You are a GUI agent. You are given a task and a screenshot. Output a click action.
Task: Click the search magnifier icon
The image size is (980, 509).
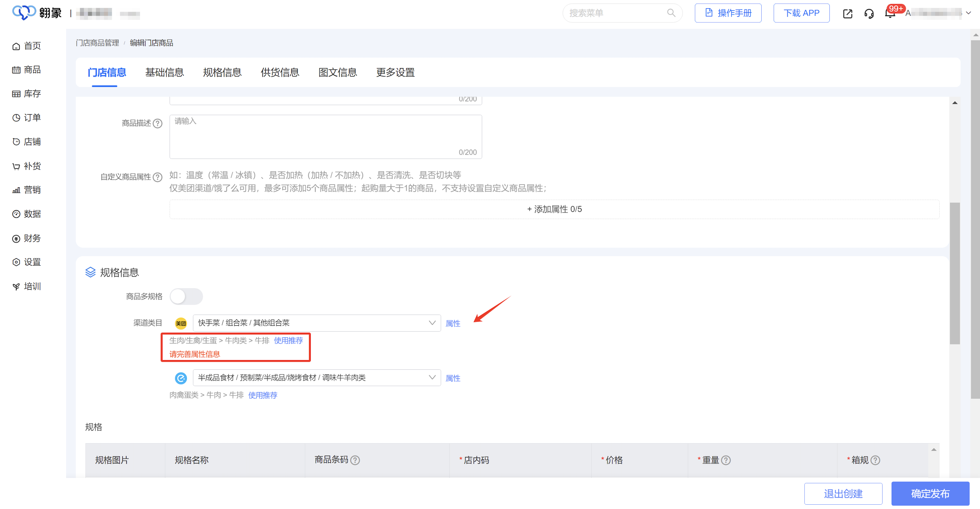pyautogui.click(x=671, y=13)
